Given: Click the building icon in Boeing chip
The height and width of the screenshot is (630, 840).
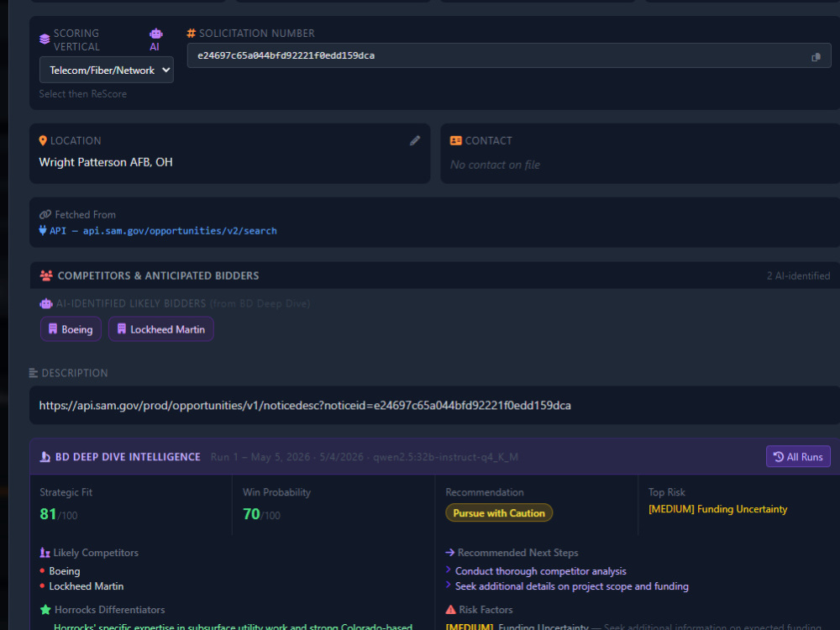Looking at the screenshot, I should pyautogui.click(x=52, y=329).
